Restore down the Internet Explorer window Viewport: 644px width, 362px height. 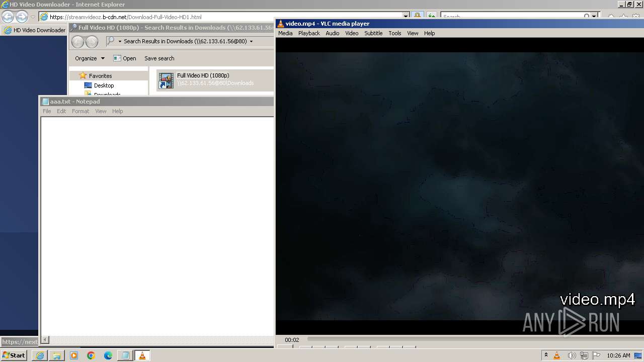pos(629,4)
